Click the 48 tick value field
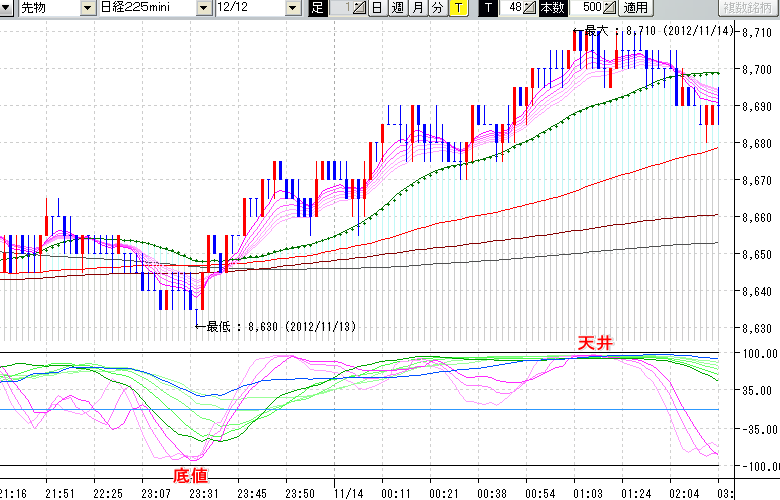 [x=511, y=8]
